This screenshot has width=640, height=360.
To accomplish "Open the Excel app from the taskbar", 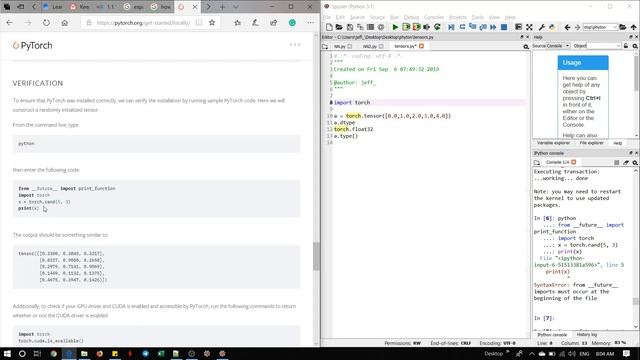I will coord(160,353).
